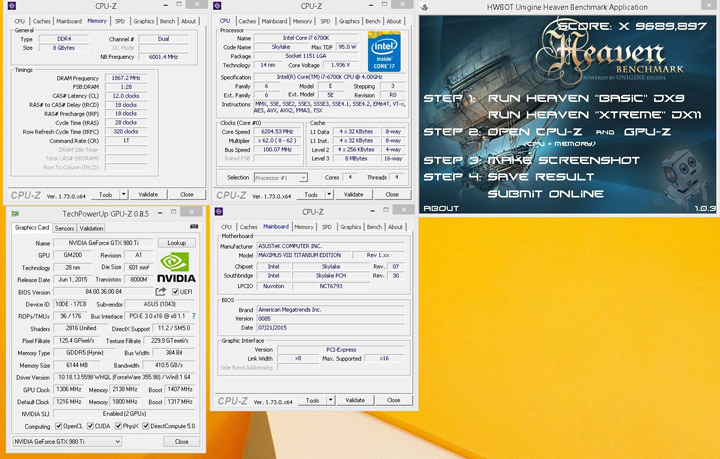Click the processor name Intel Core i7 6700K
The width and height of the screenshot is (720, 459).
point(306,38)
